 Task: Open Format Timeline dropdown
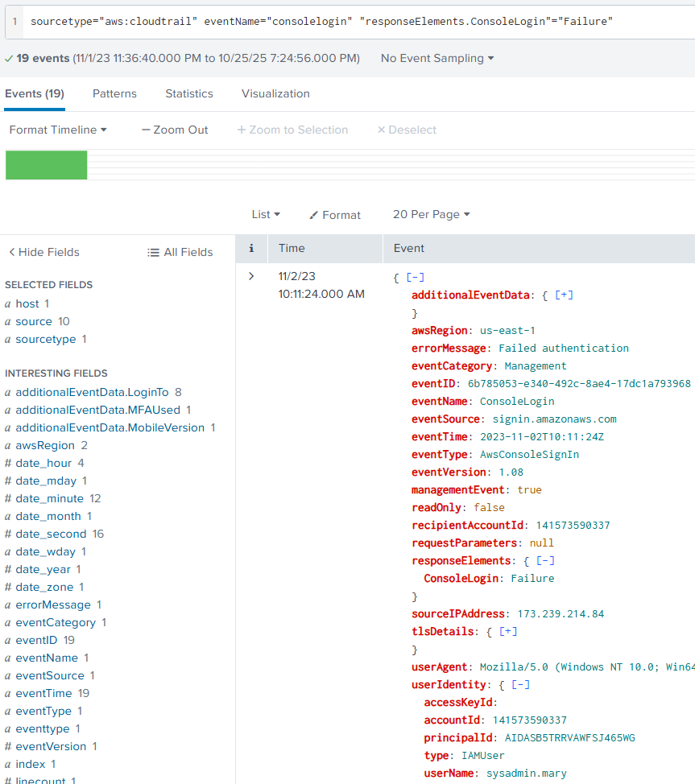click(x=58, y=130)
